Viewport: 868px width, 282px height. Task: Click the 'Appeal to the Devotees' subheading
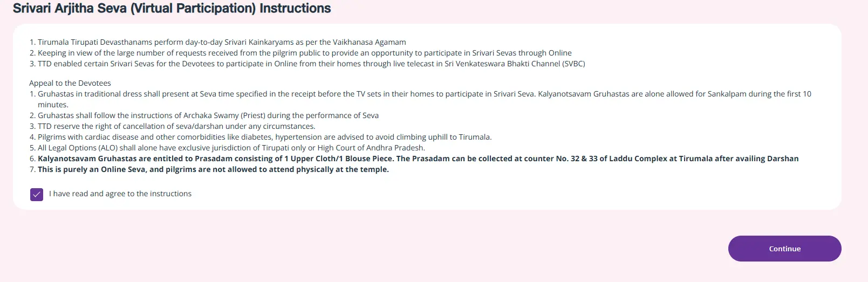point(70,83)
